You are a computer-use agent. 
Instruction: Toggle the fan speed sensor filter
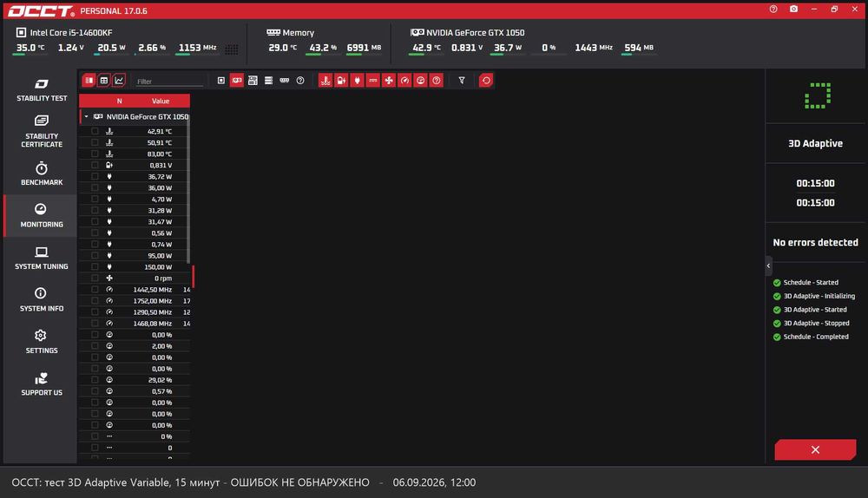[389, 81]
